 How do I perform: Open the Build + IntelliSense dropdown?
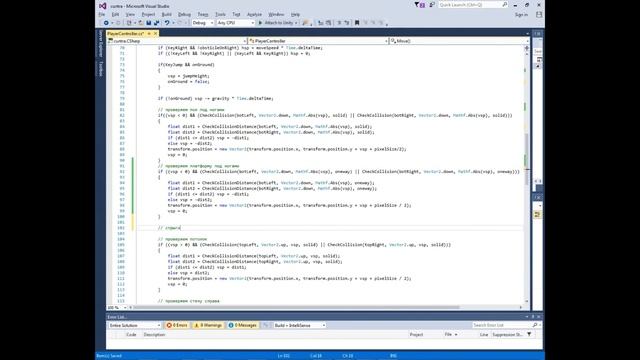coord(299,325)
